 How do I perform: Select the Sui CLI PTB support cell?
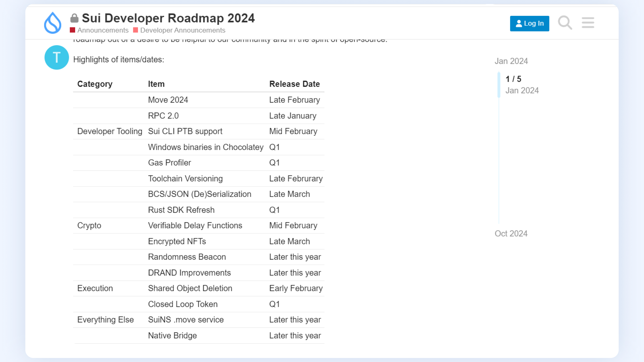tap(185, 131)
